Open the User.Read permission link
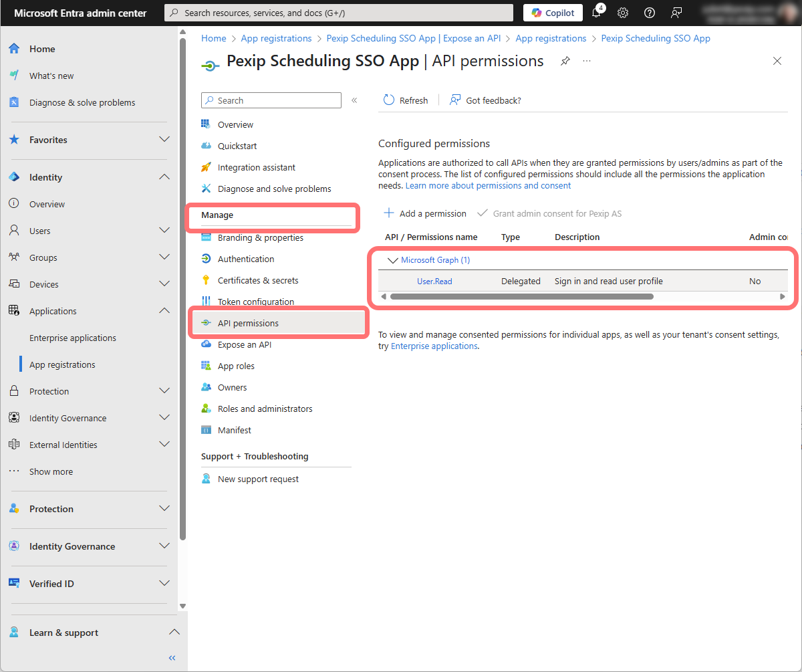 click(434, 282)
